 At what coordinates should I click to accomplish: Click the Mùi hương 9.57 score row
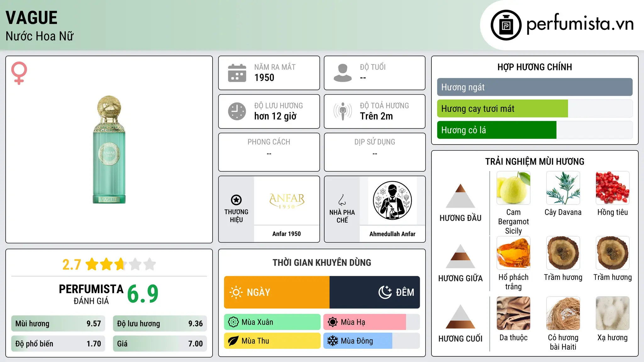pos(58,324)
